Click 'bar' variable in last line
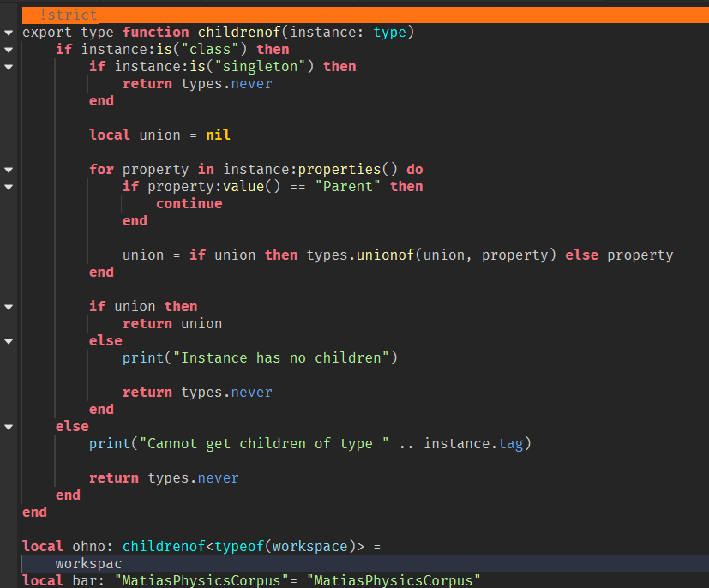This screenshot has height=588, width=709. (x=85, y=580)
